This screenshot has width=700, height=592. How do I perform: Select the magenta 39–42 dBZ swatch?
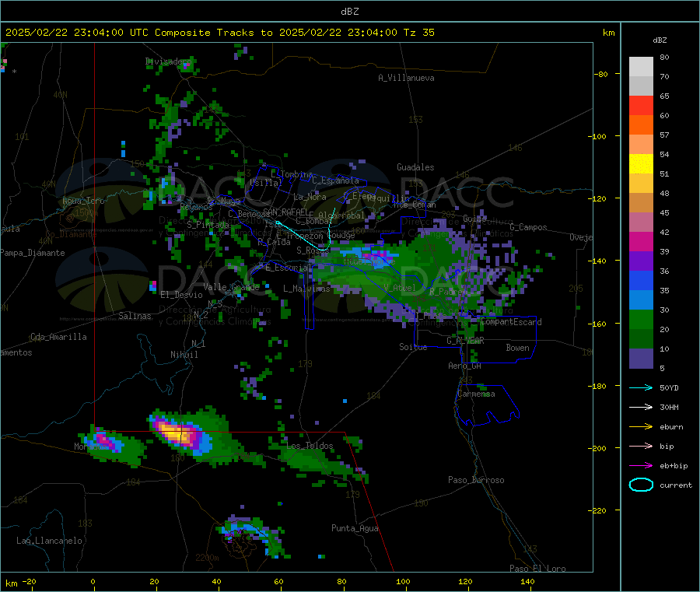(x=641, y=242)
